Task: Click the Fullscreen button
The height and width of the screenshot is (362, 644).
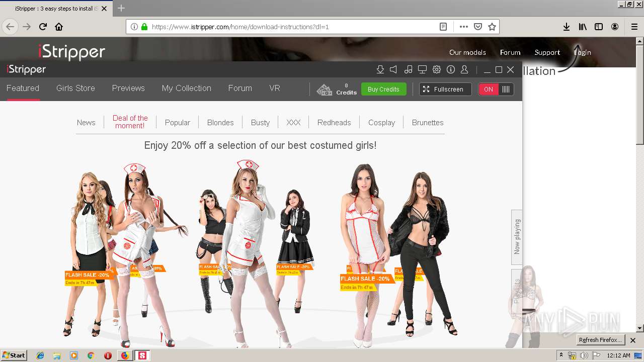Action: [x=445, y=89]
